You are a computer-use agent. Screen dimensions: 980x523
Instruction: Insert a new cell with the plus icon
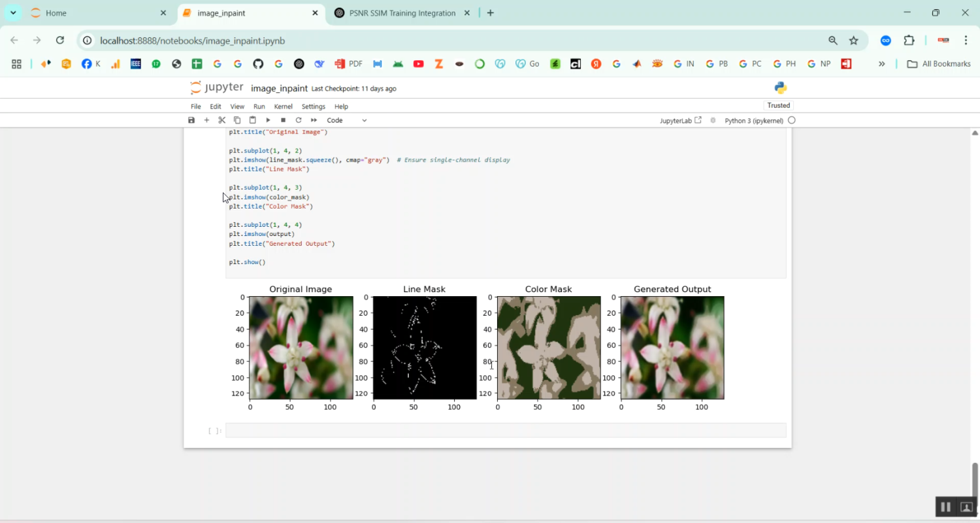(x=206, y=120)
